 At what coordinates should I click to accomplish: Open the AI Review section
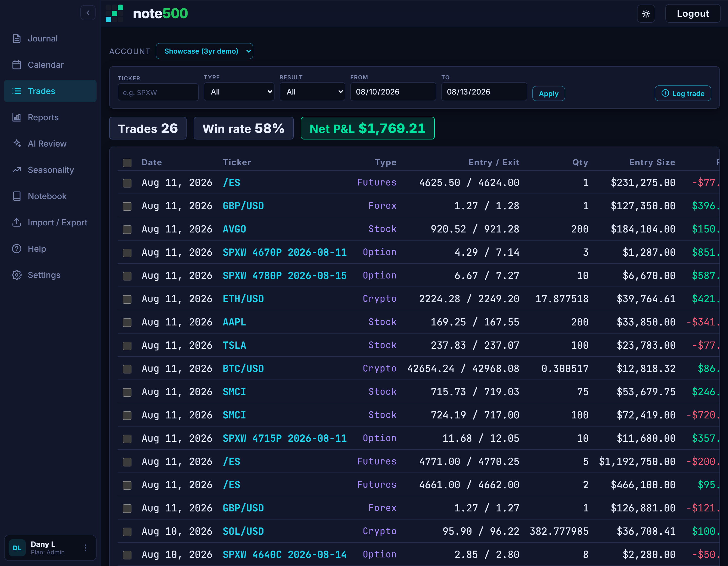pos(50,144)
